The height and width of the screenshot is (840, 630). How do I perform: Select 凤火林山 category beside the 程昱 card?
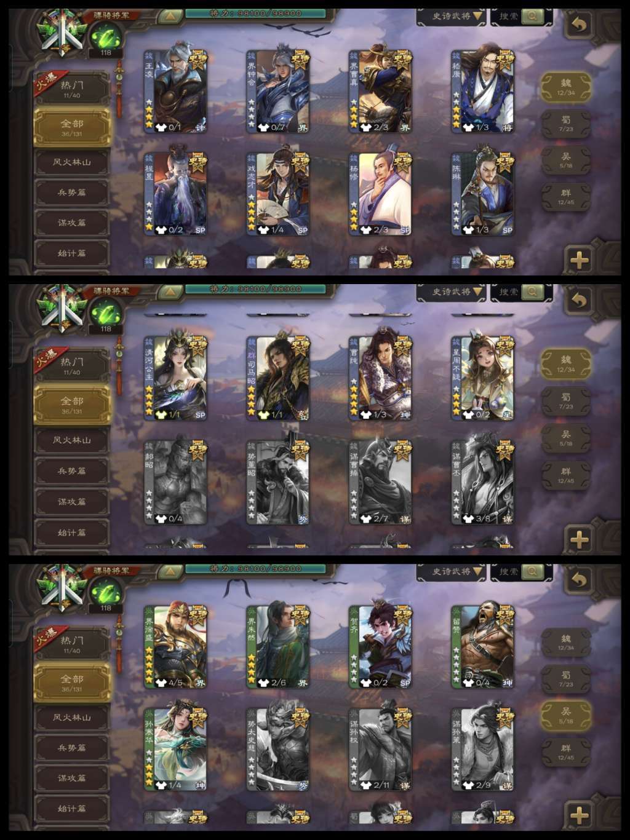coord(72,162)
